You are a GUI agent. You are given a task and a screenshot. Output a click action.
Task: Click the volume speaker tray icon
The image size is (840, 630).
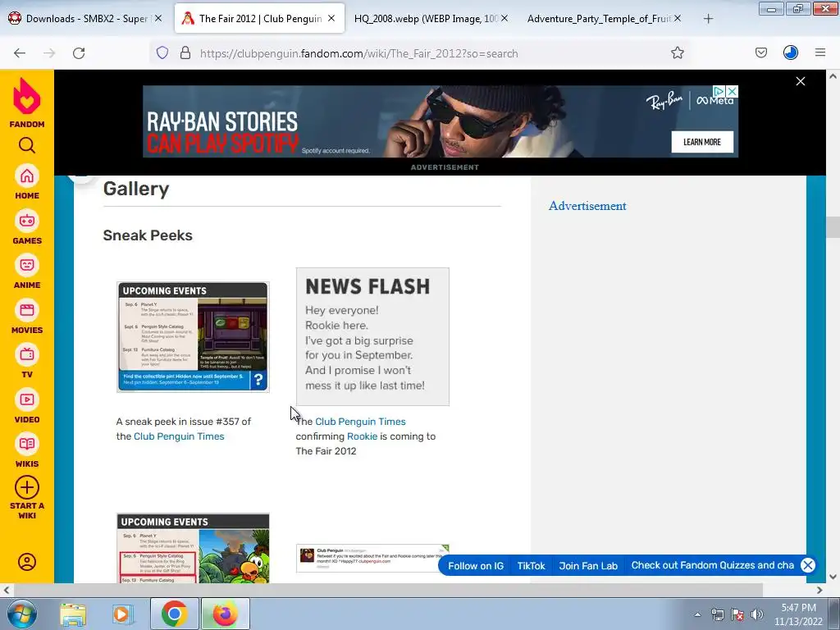(x=756, y=614)
